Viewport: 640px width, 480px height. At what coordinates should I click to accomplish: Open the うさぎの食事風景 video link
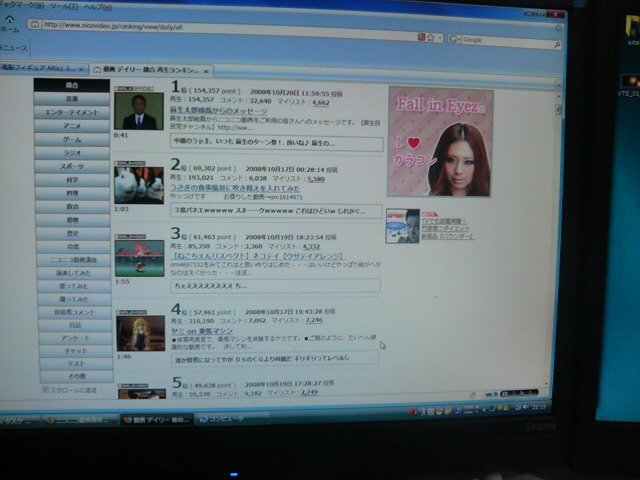click(235, 188)
